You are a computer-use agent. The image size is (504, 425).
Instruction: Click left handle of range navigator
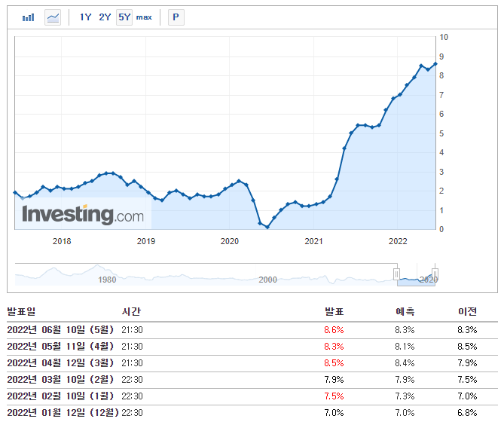point(395,274)
